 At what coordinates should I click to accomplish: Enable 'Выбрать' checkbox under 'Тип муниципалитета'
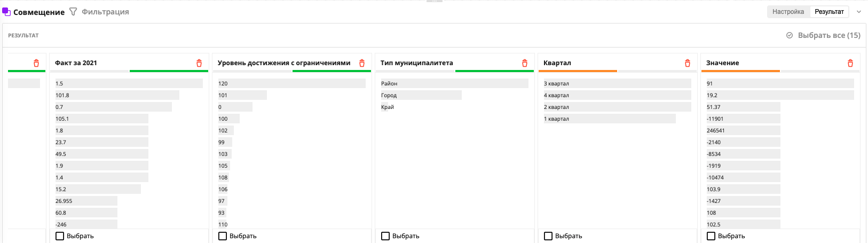pyautogui.click(x=385, y=236)
